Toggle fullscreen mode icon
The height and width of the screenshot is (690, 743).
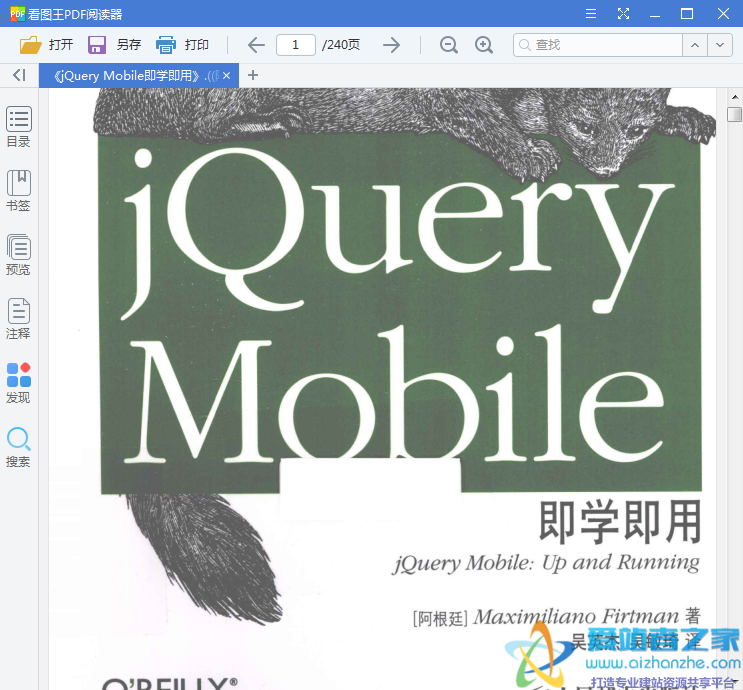(623, 14)
